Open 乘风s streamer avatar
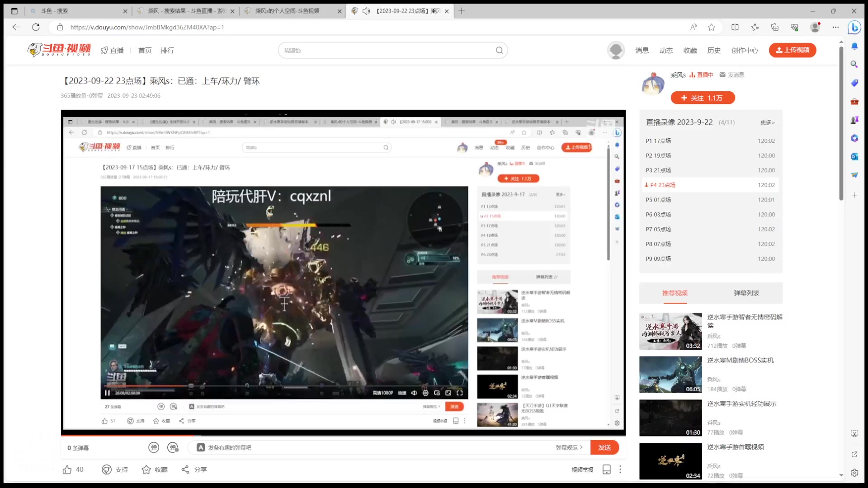The height and width of the screenshot is (488, 868). pyautogui.click(x=653, y=84)
